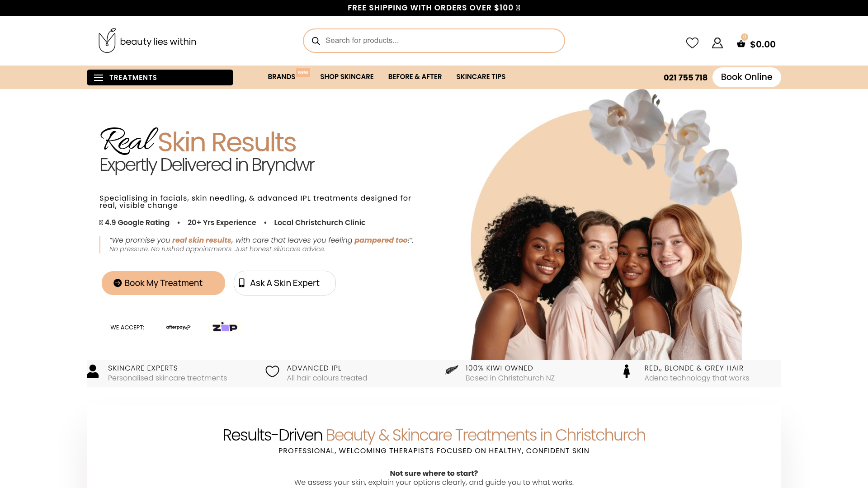Open the BRANDS navigation dropdown

[281, 77]
